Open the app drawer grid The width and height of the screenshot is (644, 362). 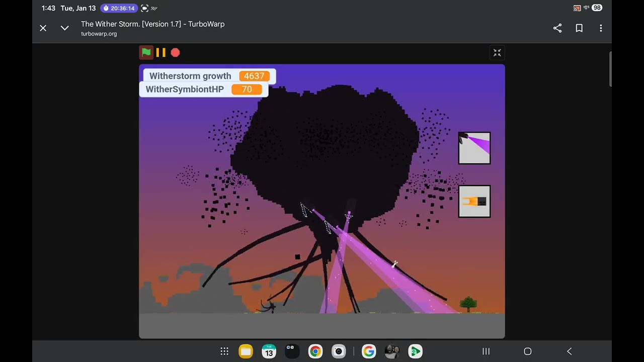[224, 351]
